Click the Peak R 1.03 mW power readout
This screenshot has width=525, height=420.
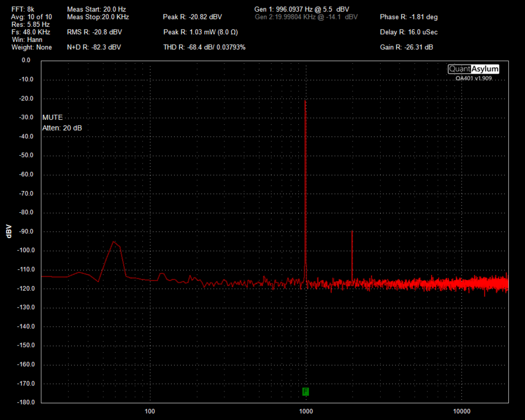coord(201,32)
